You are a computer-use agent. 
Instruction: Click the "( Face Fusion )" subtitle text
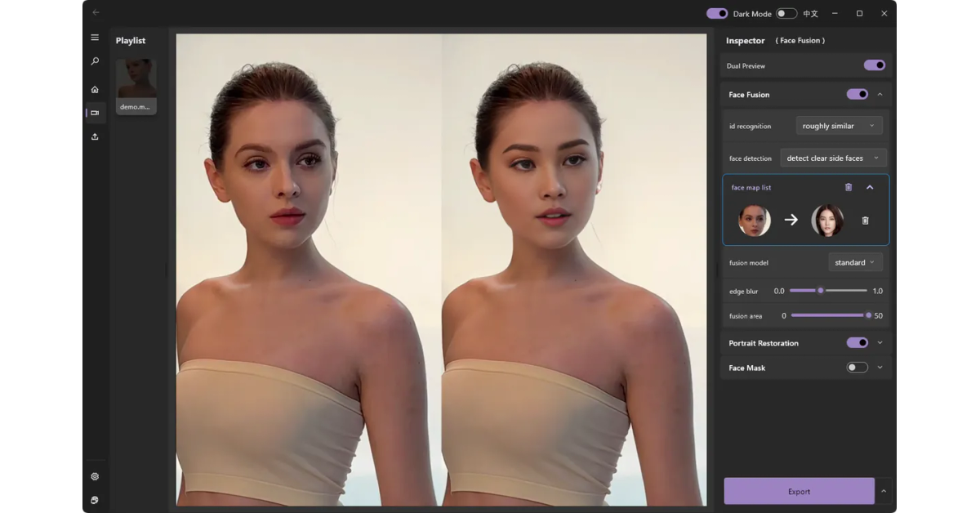[x=800, y=40]
